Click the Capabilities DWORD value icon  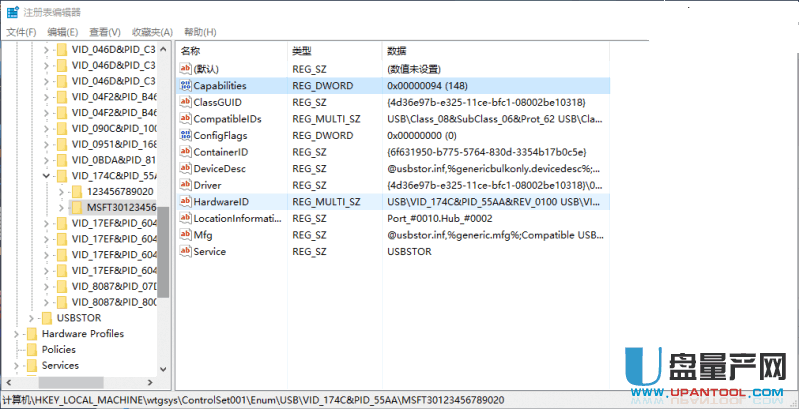185,86
